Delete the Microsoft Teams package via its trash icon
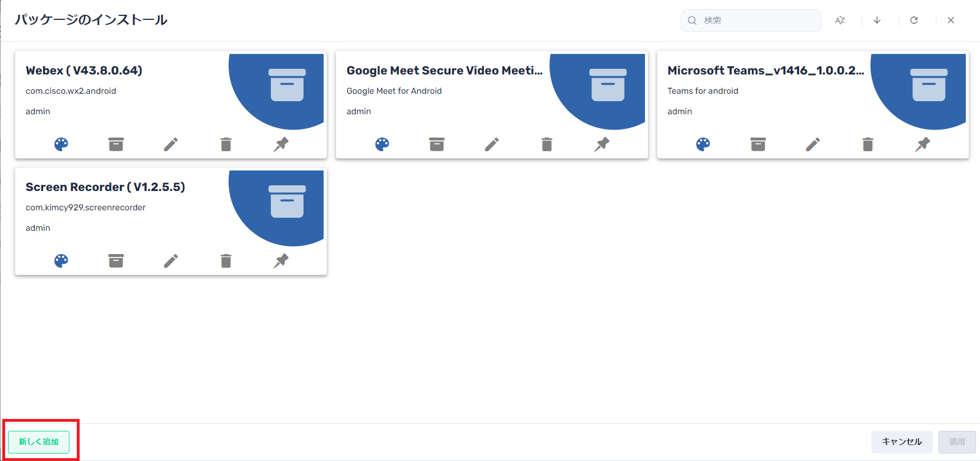Screen dimensions: 980x461 click(868, 144)
